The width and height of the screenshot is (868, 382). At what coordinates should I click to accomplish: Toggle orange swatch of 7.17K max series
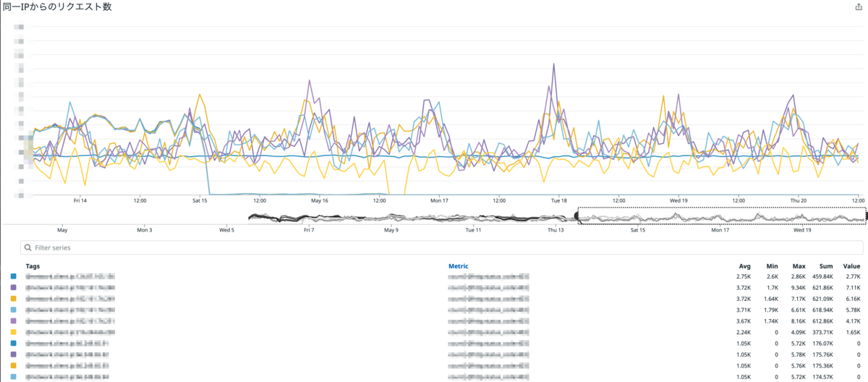tap(13, 298)
